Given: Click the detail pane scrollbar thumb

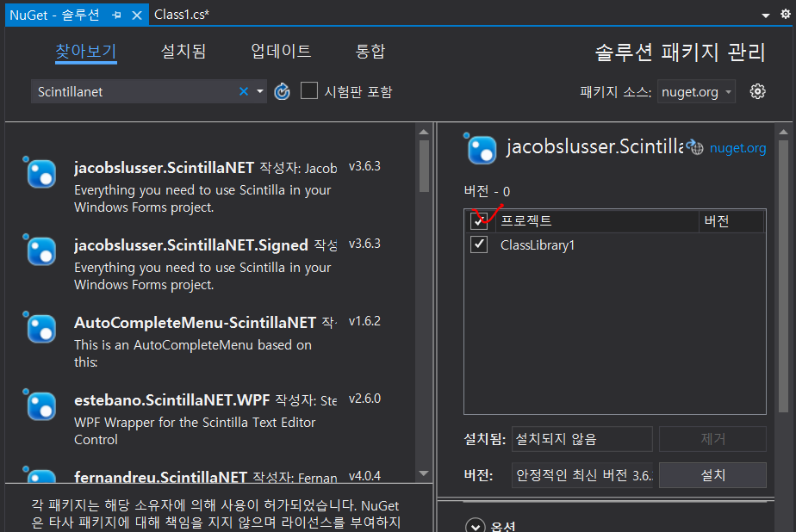Looking at the screenshot, I should tap(783, 275).
